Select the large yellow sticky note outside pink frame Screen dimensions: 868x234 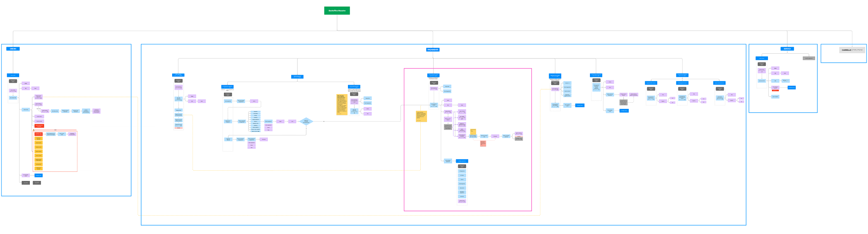pyautogui.click(x=342, y=105)
